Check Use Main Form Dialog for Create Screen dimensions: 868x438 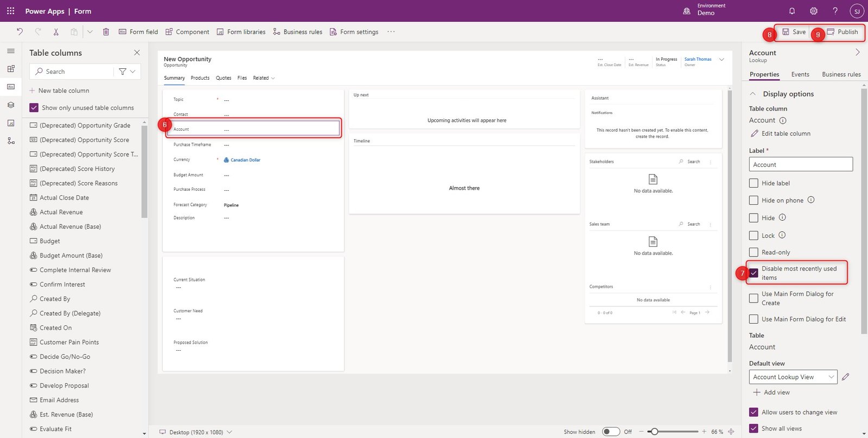coord(754,298)
